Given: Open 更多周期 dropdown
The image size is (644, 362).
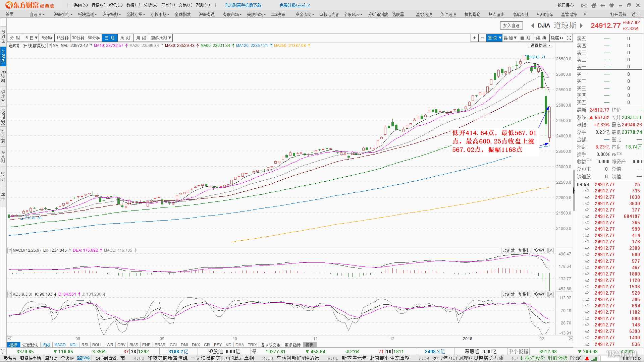Looking at the screenshot, I should (161, 38).
